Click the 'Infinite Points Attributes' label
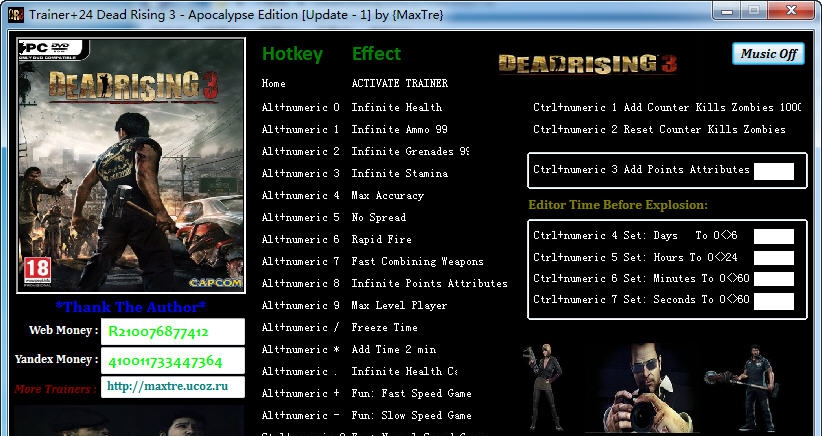 pyautogui.click(x=429, y=284)
